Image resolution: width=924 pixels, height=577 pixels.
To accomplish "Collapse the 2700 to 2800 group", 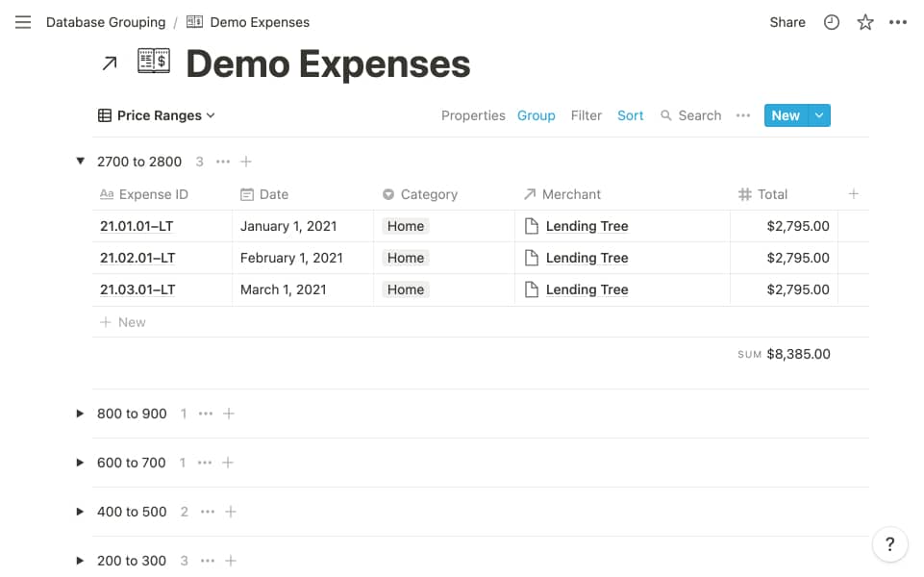I will point(81,162).
